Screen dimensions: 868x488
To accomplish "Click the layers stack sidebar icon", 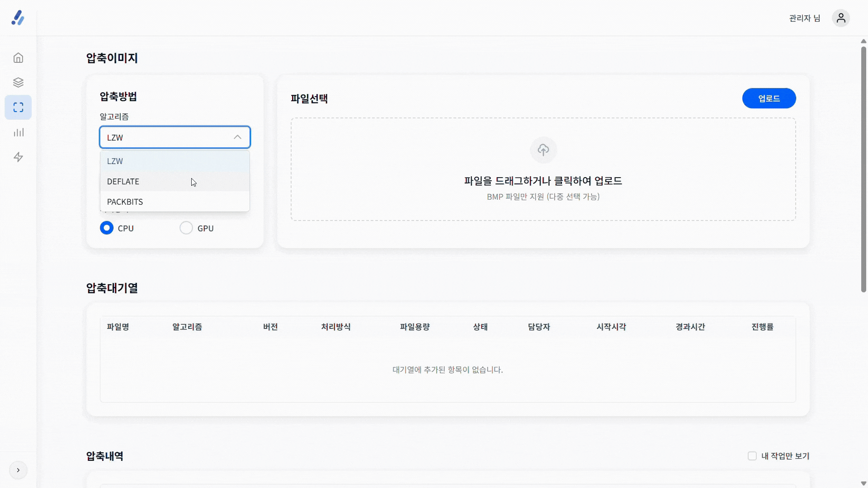I will tap(18, 83).
